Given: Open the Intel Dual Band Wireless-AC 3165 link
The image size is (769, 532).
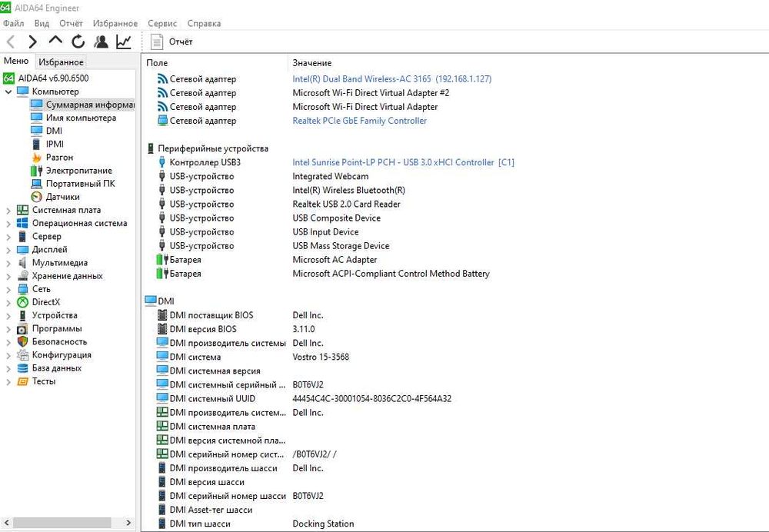Looking at the screenshot, I should tap(392, 79).
